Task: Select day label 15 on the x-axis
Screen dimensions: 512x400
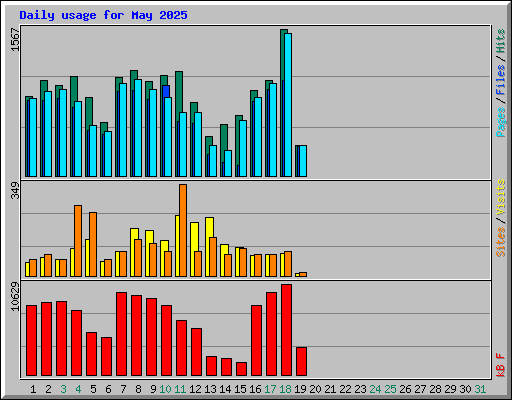Action: pos(240,389)
